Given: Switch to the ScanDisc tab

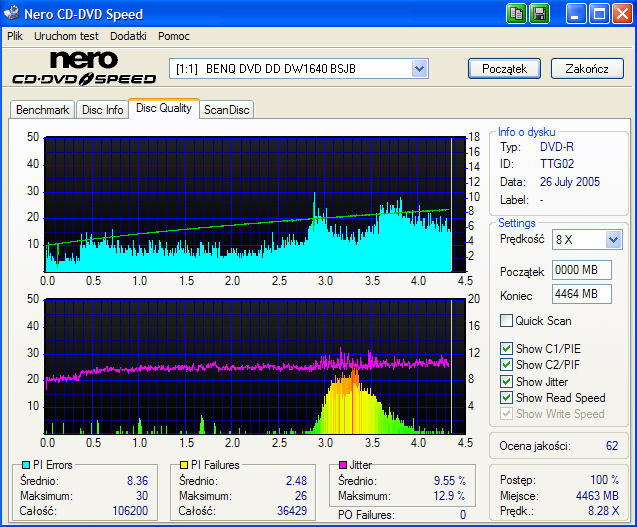Looking at the screenshot, I should click(x=227, y=110).
